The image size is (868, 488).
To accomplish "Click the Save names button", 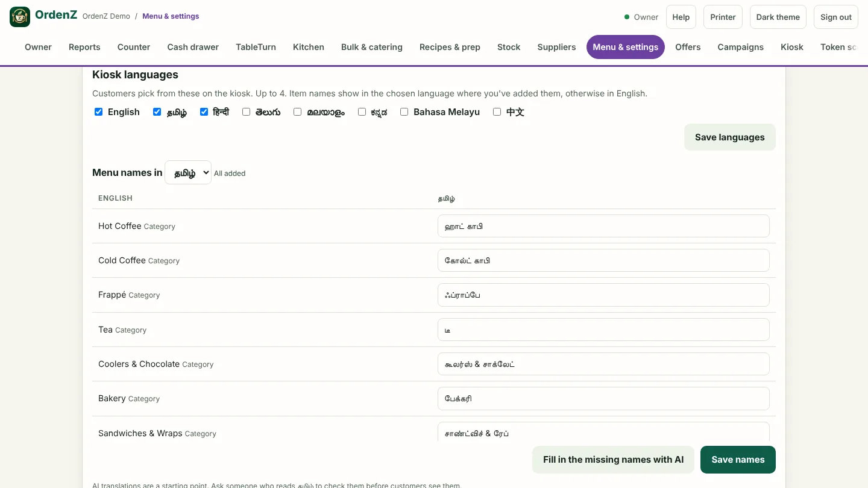I will tap(738, 460).
